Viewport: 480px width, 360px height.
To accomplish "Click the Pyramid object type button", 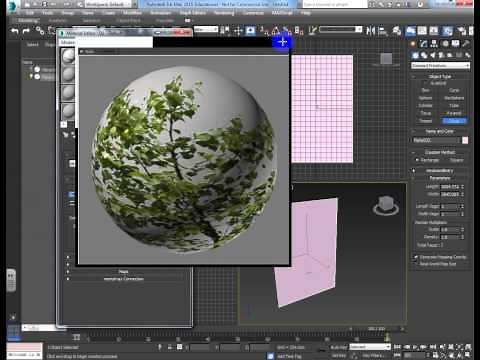I will 454,113.
